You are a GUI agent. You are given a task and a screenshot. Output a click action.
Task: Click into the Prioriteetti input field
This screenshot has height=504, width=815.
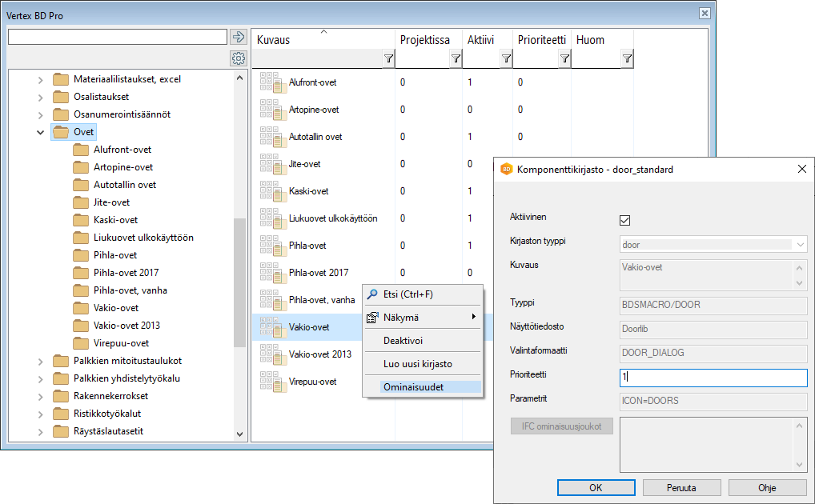pos(713,378)
